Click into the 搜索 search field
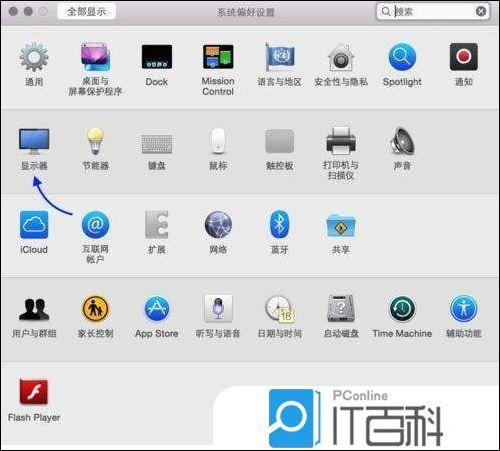500x451 pixels. tap(433, 12)
